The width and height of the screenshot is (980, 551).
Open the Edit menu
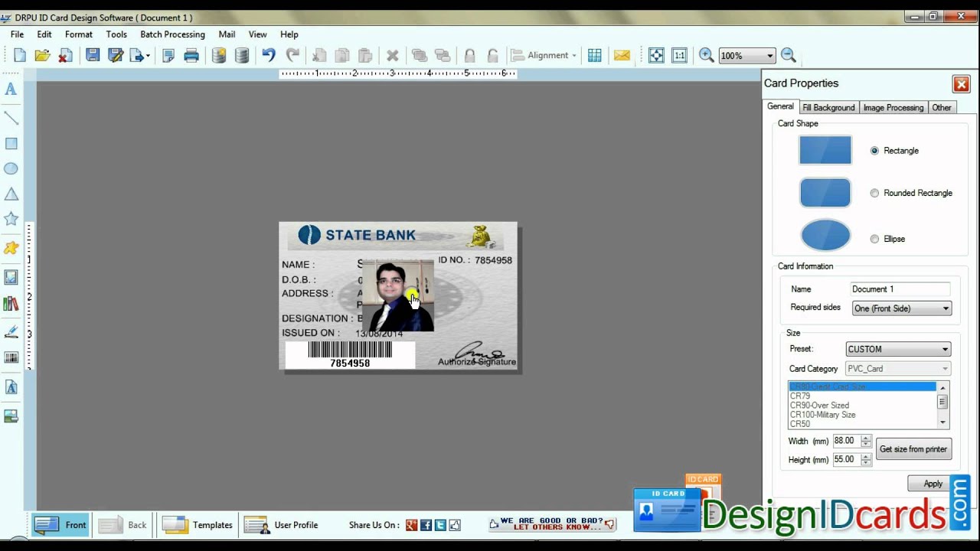tap(44, 34)
